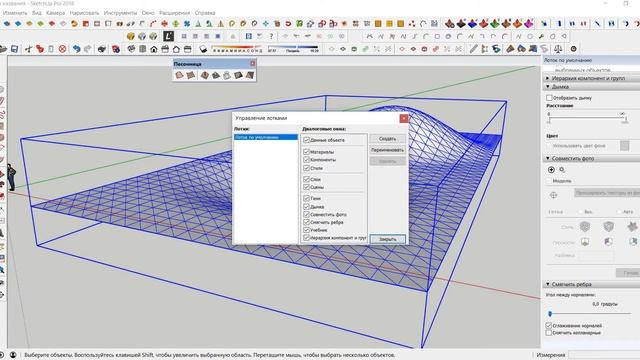
Task: Uncheck the Стили checkbox
Action: coord(307,168)
